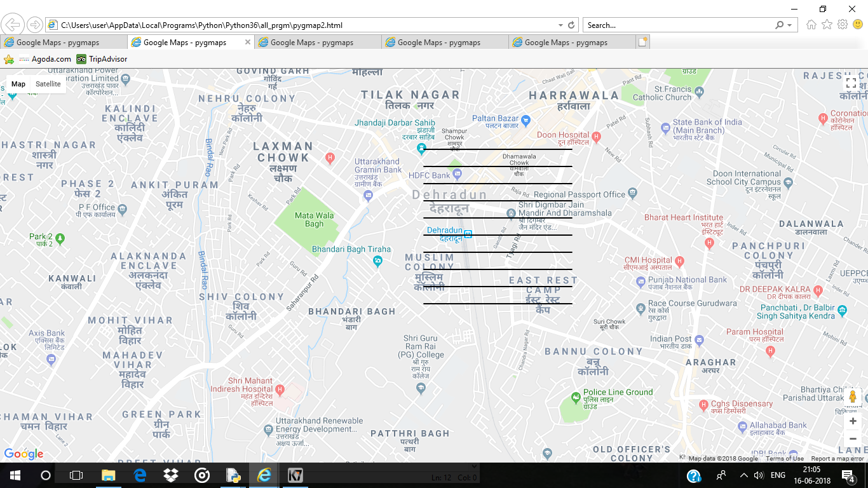This screenshot has width=868, height=488.
Task: Select the Indian Post marker
Action: pos(699,340)
